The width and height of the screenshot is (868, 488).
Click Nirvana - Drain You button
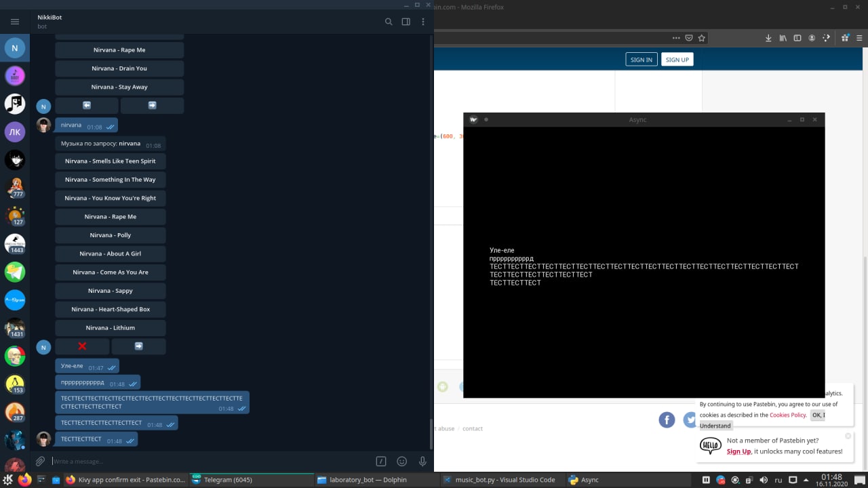coord(119,68)
